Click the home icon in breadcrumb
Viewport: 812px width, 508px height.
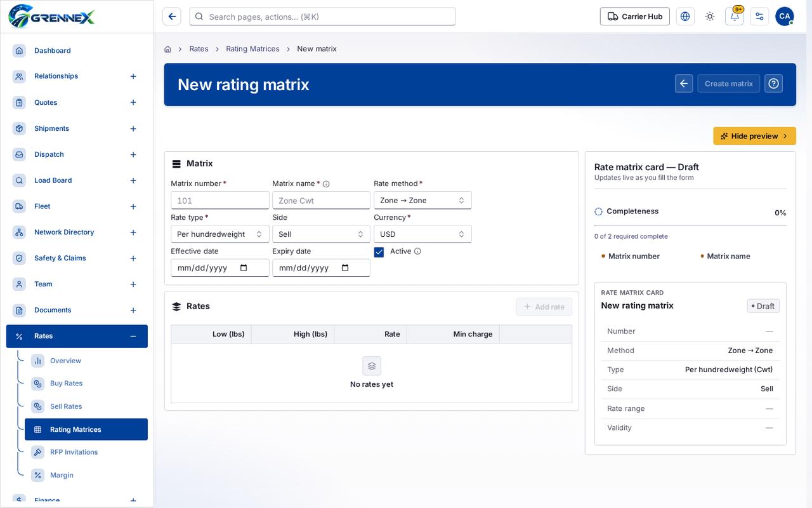[167, 49]
